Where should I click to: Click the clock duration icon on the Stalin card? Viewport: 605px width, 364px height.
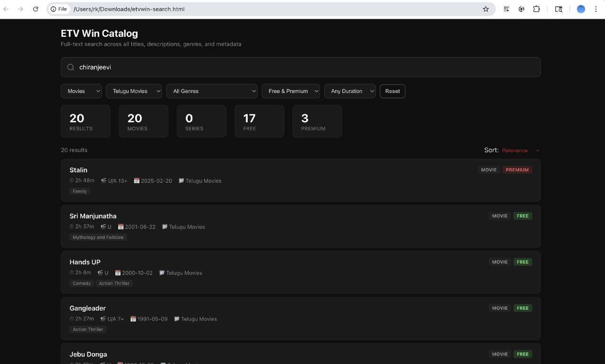pyautogui.click(x=72, y=180)
